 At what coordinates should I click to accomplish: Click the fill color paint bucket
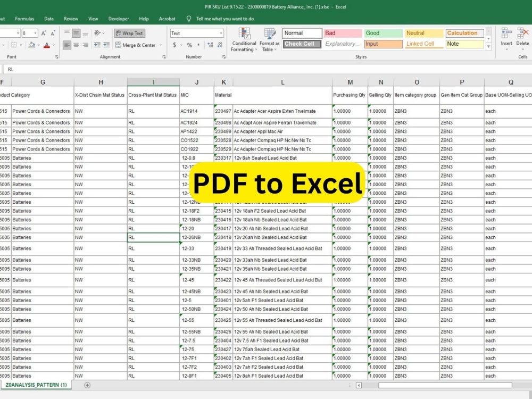pos(31,45)
